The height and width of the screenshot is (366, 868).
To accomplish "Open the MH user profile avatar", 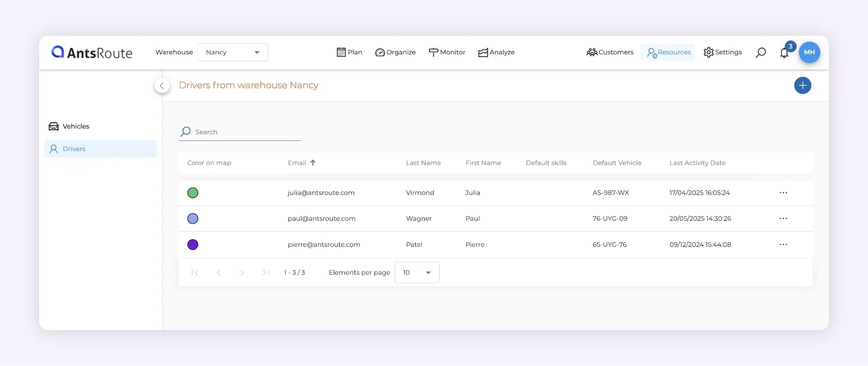I will (x=809, y=52).
